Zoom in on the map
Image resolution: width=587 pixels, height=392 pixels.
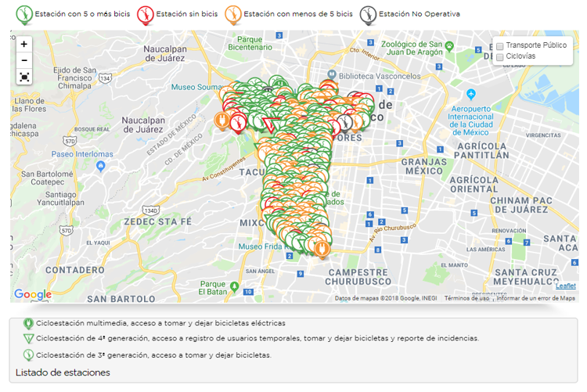tap(24, 44)
